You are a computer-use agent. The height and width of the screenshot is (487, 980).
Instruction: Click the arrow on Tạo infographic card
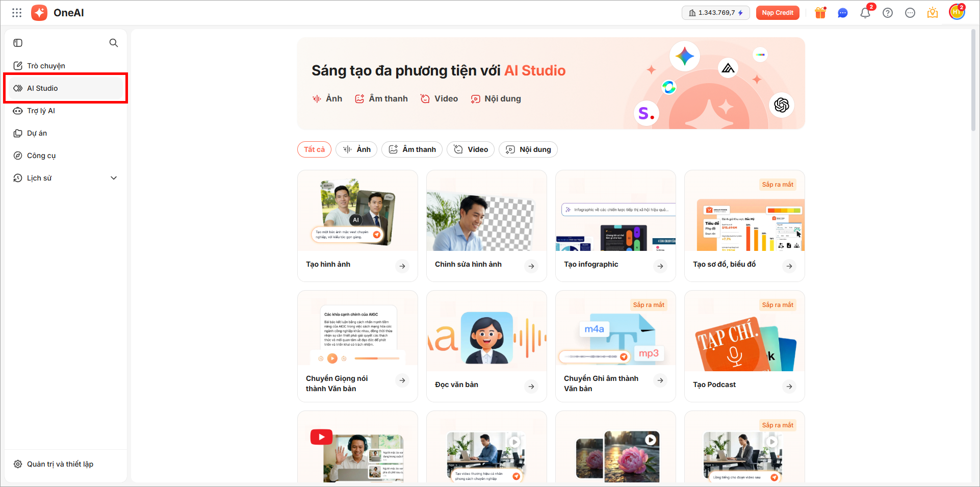tap(660, 266)
